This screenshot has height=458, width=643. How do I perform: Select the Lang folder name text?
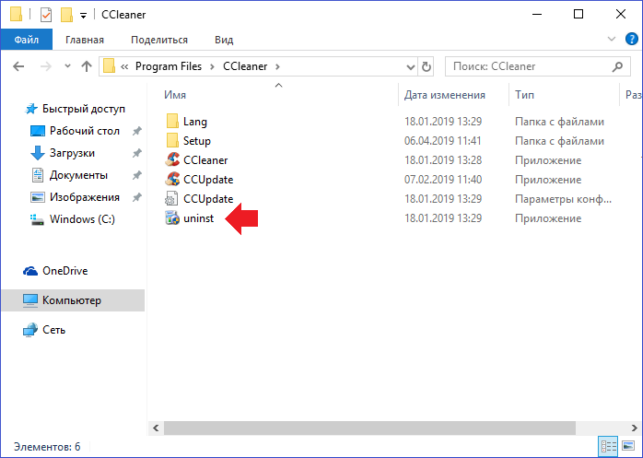(x=195, y=122)
